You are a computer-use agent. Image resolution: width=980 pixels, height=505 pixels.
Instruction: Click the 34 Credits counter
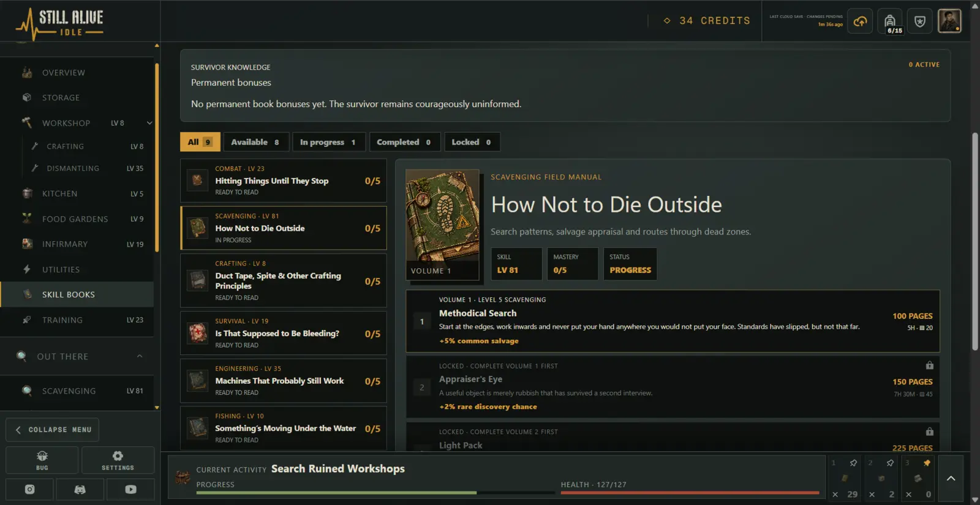707,21
